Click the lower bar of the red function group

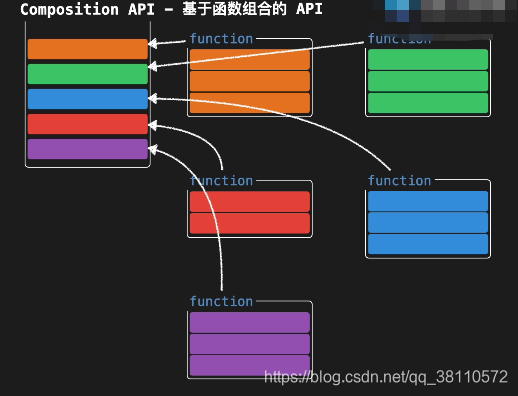[250, 223]
